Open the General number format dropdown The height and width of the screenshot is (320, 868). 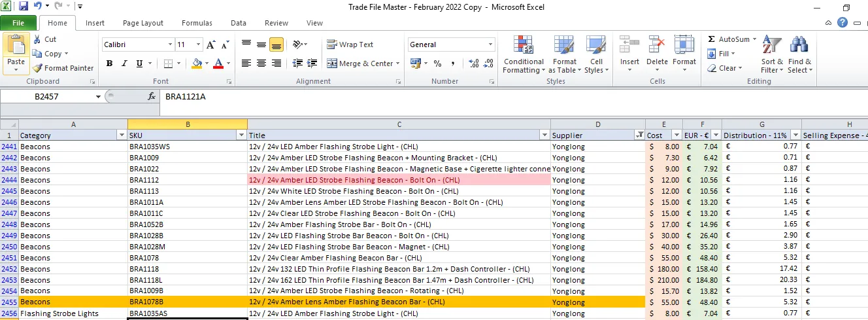[x=491, y=44]
